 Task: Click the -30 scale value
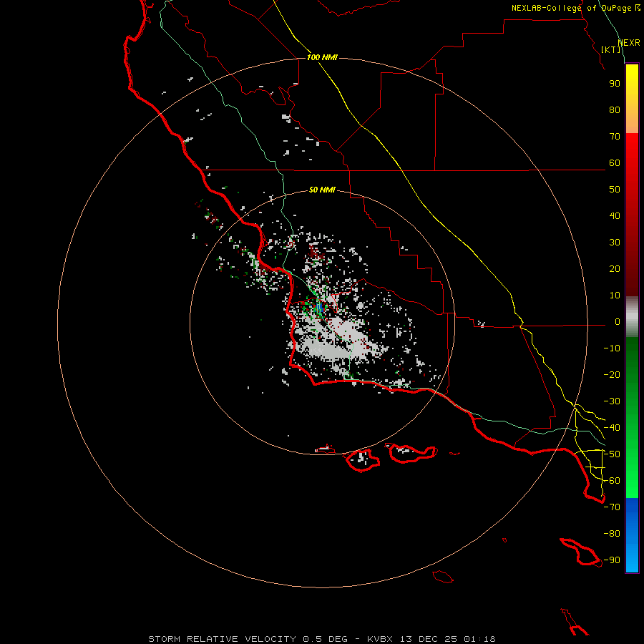click(x=612, y=401)
